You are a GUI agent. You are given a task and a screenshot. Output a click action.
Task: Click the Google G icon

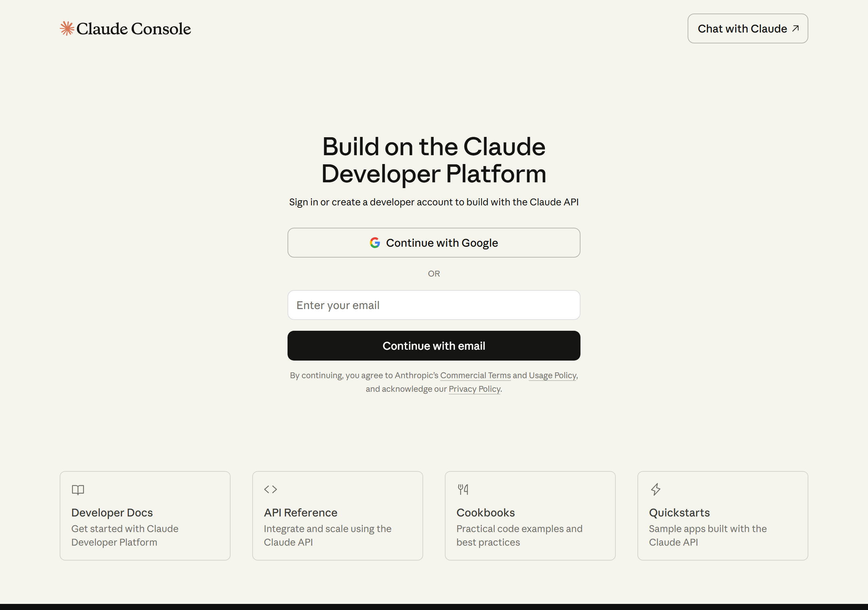[375, 243]
